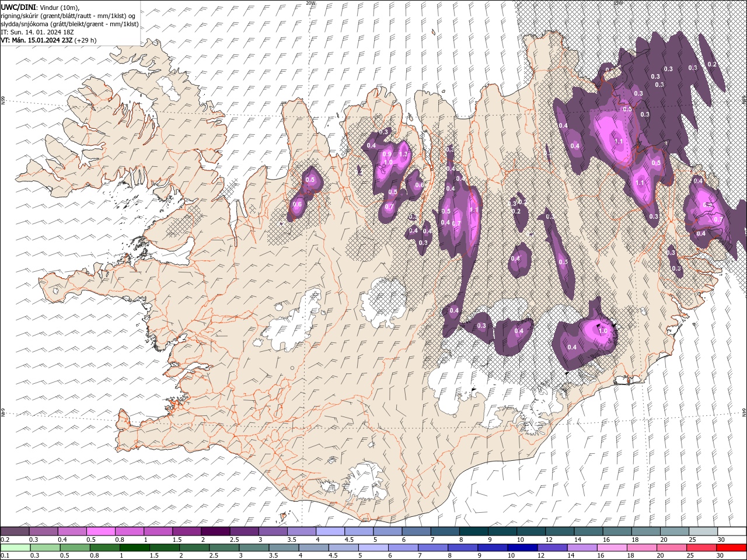Click the pale blue swatch at 4 in the snow legend
The image size is (747, 560).
330,531
